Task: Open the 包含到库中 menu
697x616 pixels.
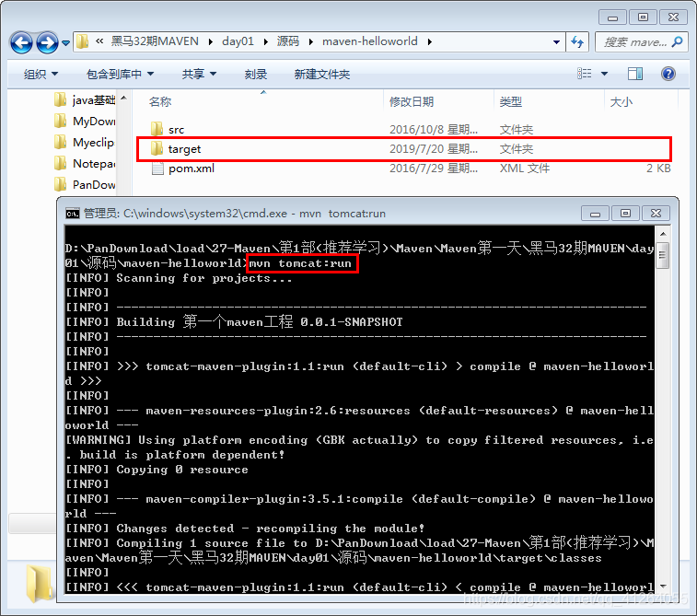Action: click(120, 74)
